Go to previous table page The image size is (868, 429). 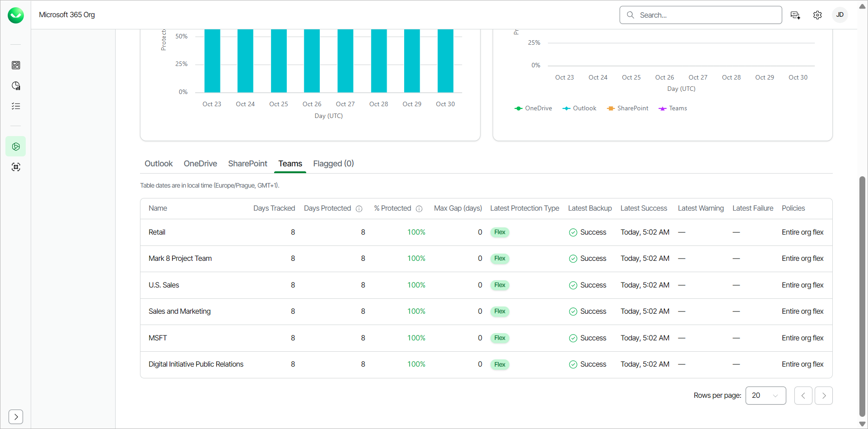click(803, 396)
